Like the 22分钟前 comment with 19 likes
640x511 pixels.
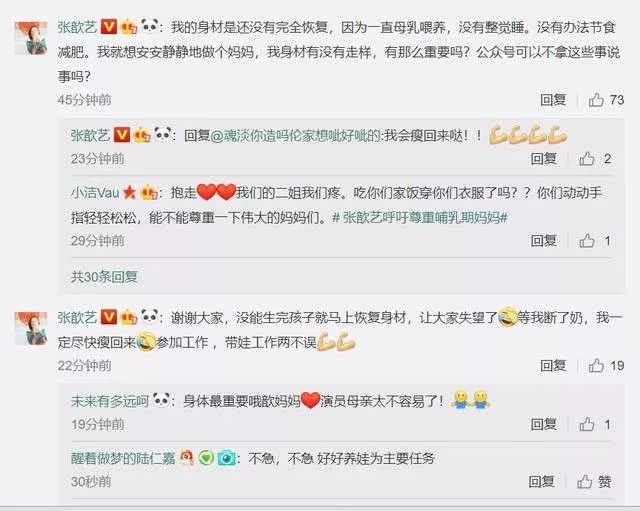click(x=596, y=366)
